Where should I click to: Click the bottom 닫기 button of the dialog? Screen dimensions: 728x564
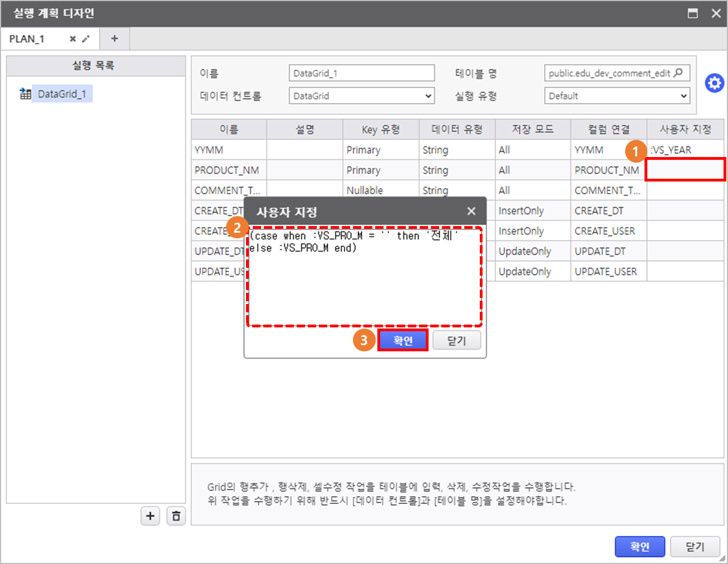point(695,547)
